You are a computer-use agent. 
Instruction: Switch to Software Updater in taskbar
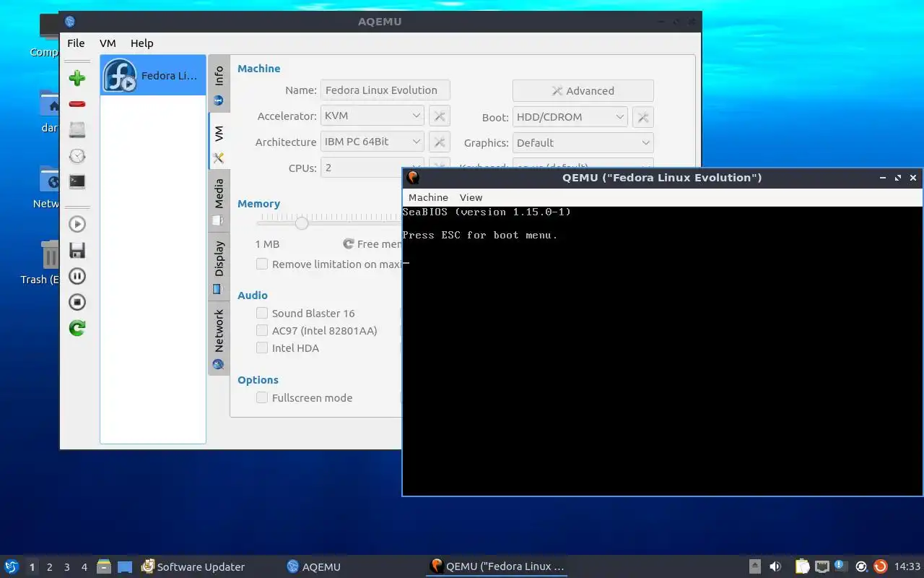[x=193, y=566]
